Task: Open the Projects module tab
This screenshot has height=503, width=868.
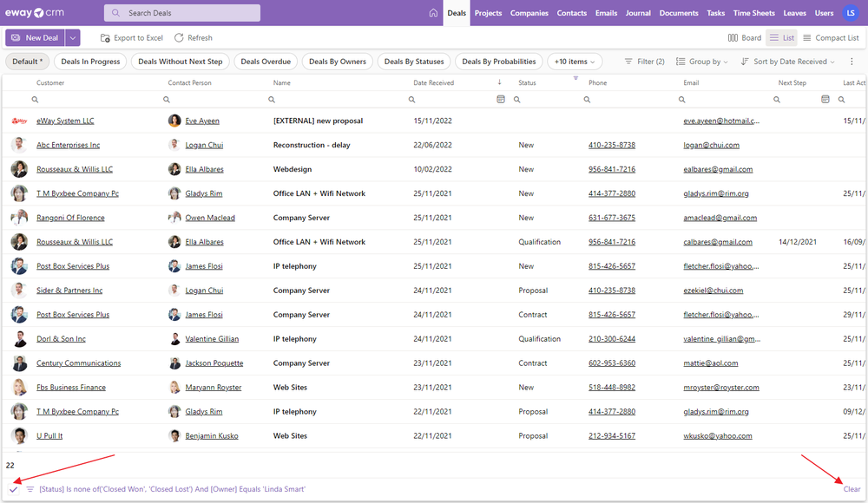Action: [x=488, y=13]
